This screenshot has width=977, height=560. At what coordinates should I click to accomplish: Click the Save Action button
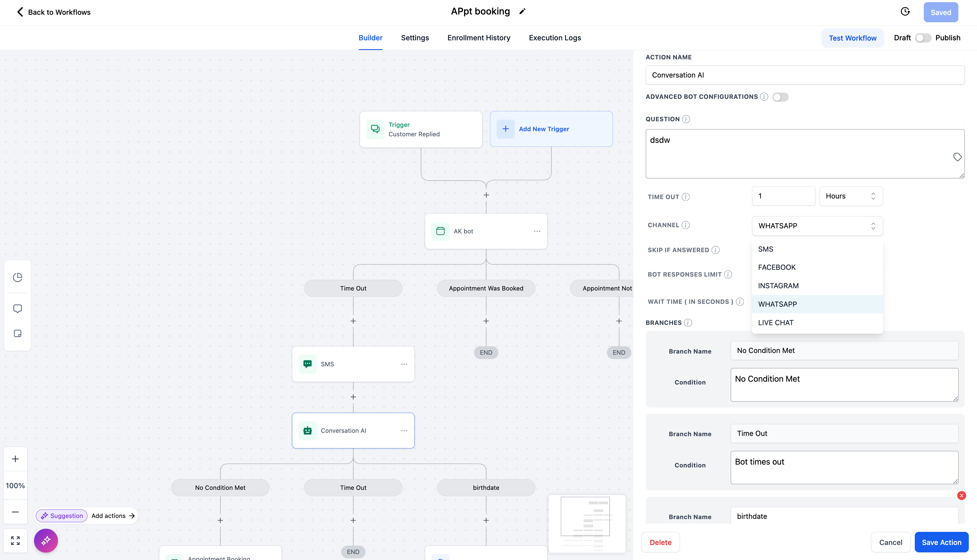[941, 542]
